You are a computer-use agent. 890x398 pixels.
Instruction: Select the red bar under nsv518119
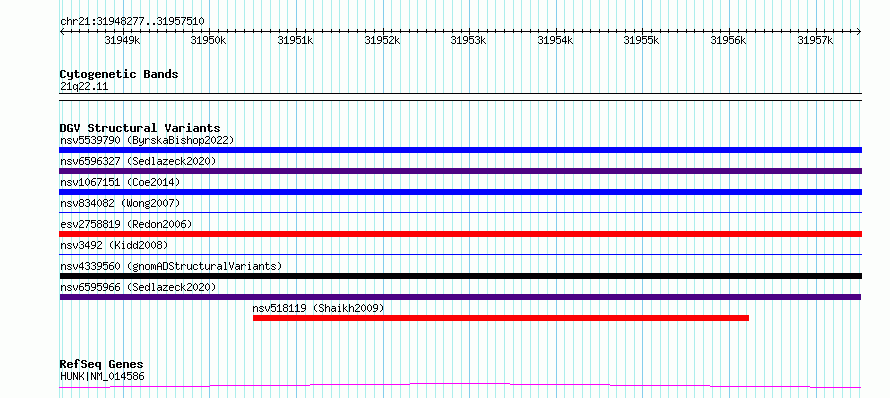point(501,318)
